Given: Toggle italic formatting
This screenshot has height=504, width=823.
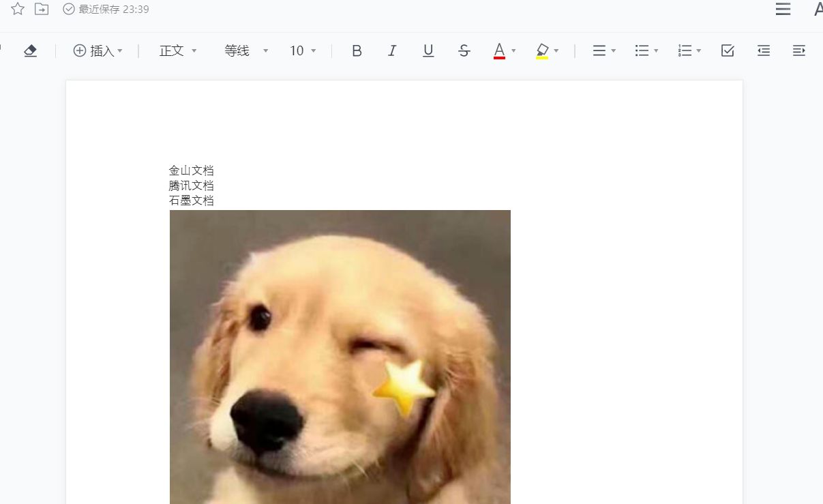Looking at the screenshot, I should point(392,50).
